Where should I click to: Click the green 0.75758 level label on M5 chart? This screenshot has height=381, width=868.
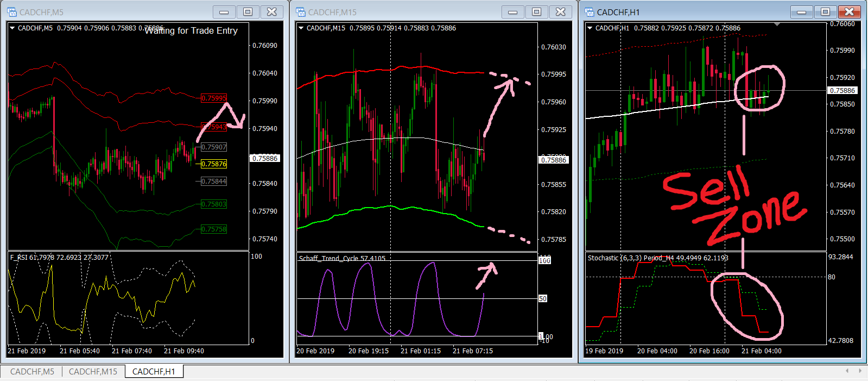click(214, 229)
